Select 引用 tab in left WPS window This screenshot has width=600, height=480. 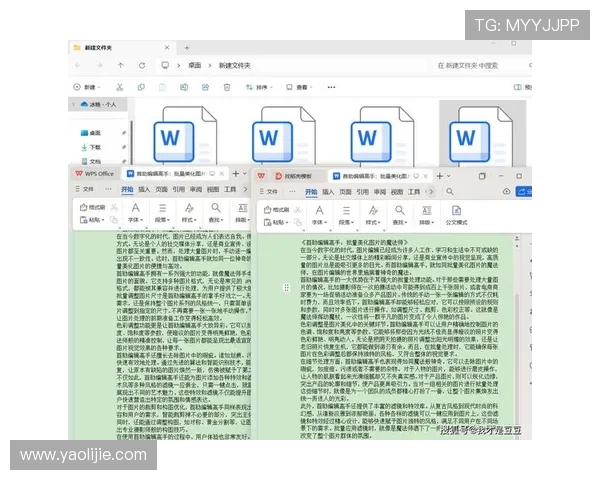tap(178, 189)
